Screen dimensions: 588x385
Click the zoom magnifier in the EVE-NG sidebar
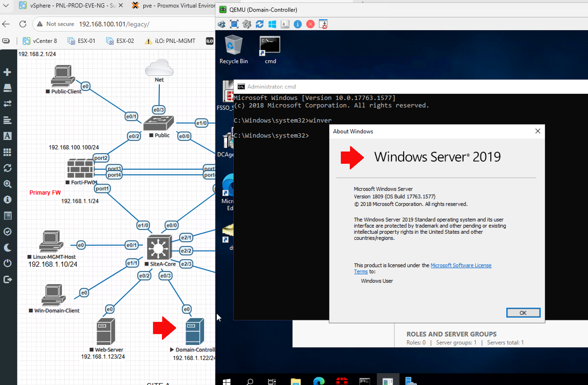pyautogui.click(x=7, y=184)
